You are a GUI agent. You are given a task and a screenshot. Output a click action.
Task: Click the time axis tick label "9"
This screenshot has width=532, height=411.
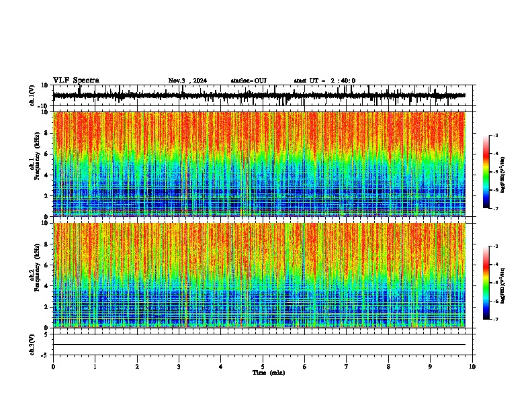click(x=430, y=367)
